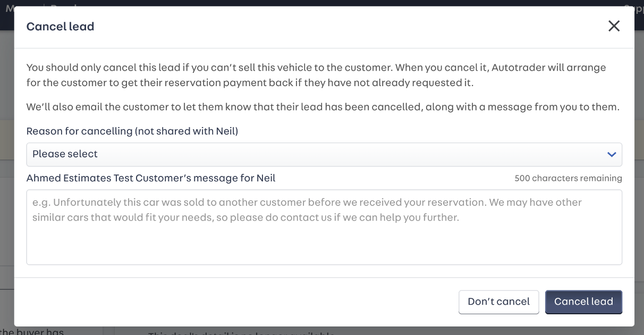Screen dimensions: 644x335
Task: Click the empty lower part of the message box
Action: 324,247
